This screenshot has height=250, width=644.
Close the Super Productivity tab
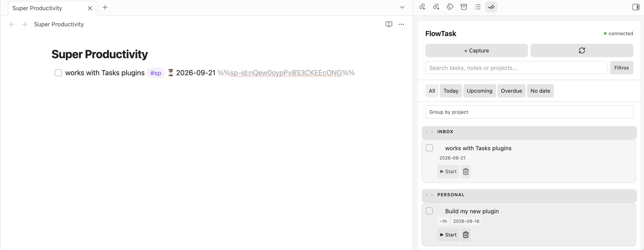click(x=90, y=8)
